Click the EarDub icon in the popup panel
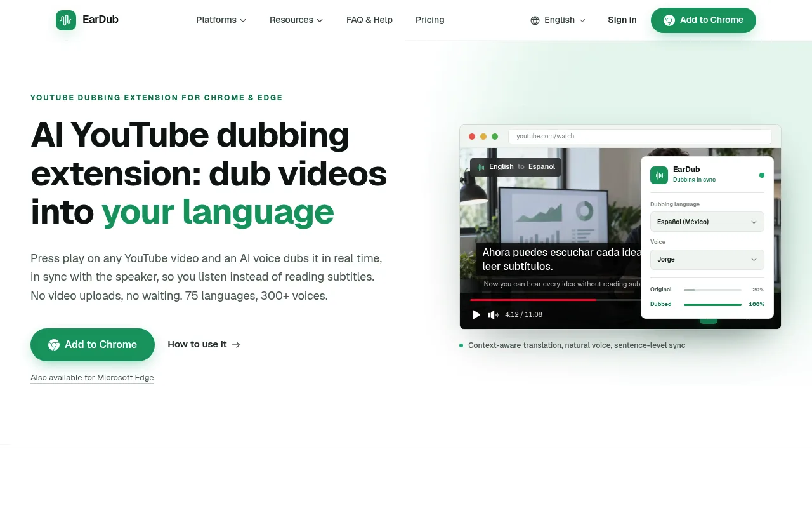 point(659,175)
